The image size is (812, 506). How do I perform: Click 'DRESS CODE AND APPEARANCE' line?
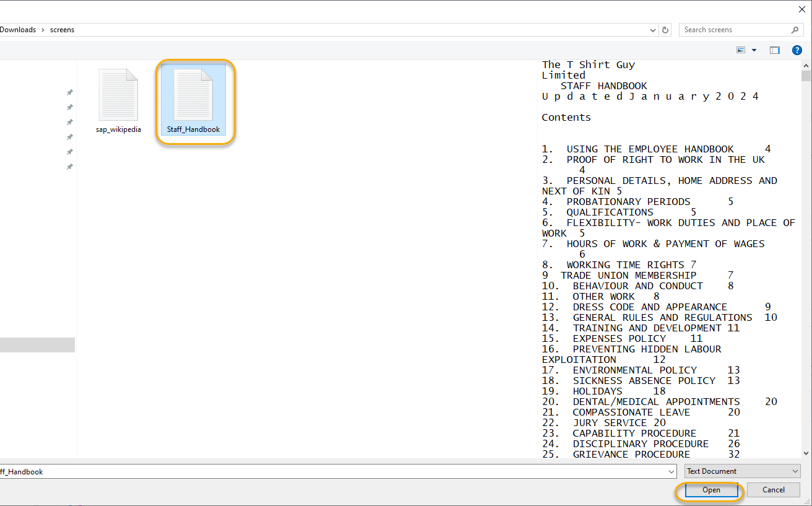coord(657,307)
